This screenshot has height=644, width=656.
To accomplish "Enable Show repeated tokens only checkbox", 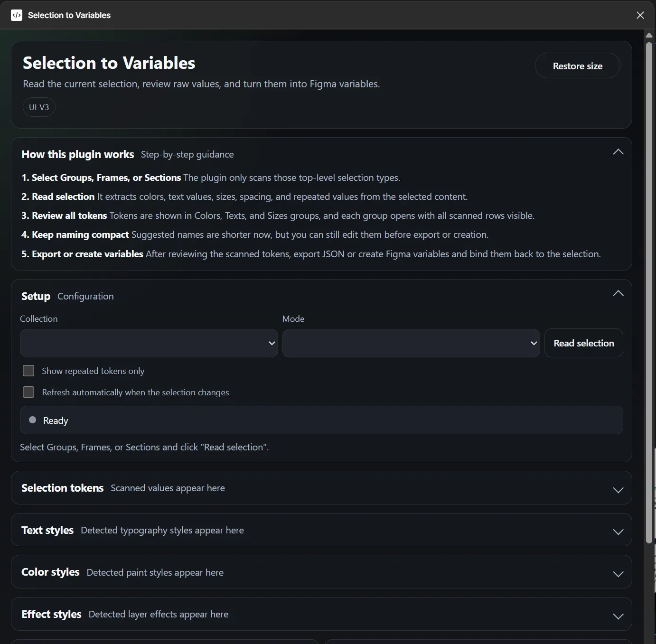I will (x=28, y=371).
